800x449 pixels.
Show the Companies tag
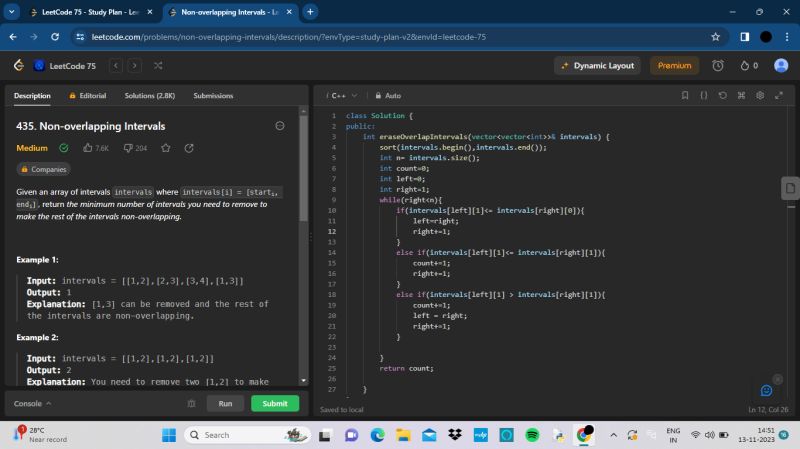[x=43, y=169]
